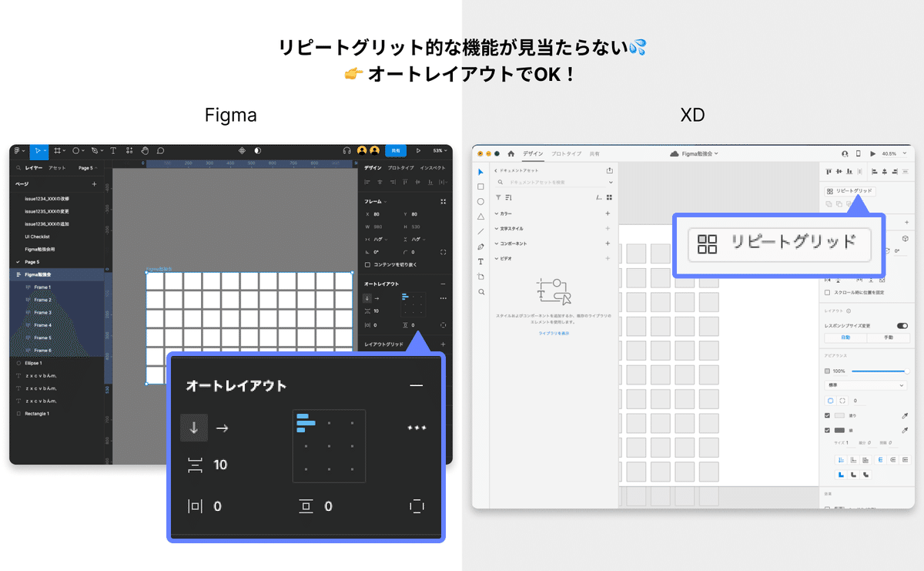Select 手動 responsive resize mode
Viewport: 924px width, 571px height.
[x=889, y=338]
